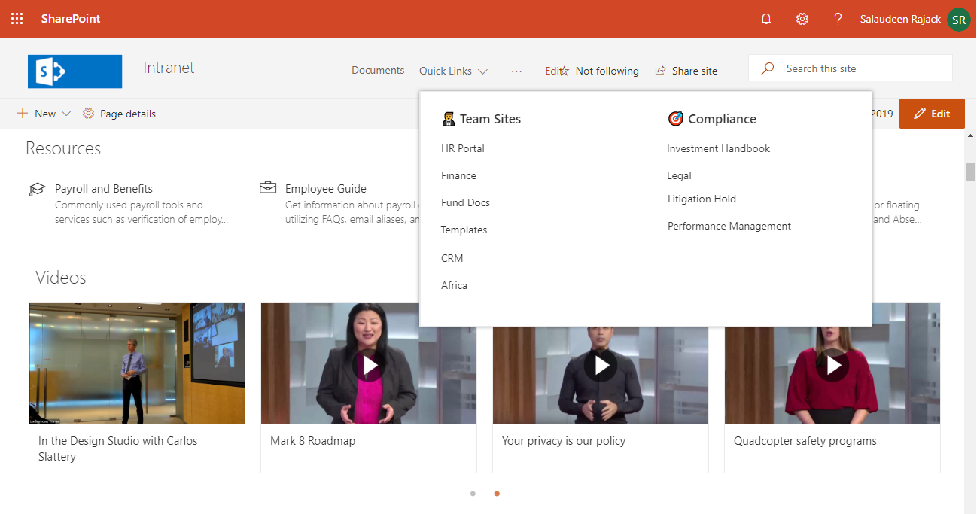980x514 pixels.
Task: Click the orange Edit button
Action: [x=932, y=113]
